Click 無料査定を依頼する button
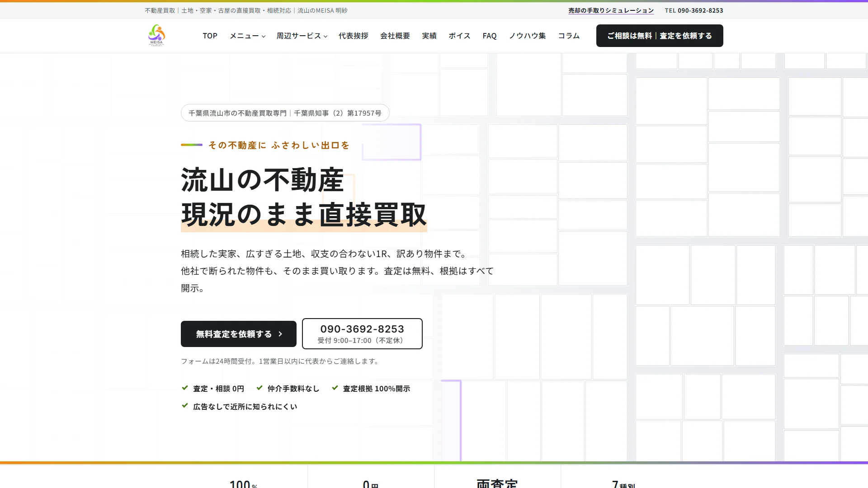 (x=239, y=334)
